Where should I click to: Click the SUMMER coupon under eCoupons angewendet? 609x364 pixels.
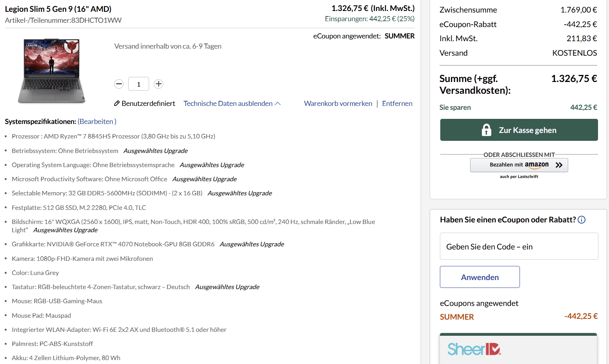pyautogui.click(x=457, y=317)
